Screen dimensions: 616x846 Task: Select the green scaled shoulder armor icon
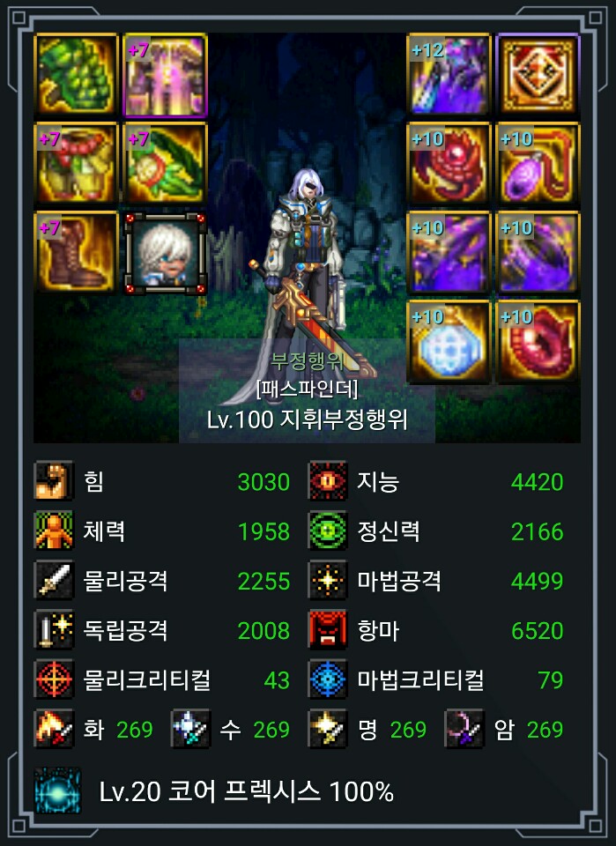[x=76, y=74]
